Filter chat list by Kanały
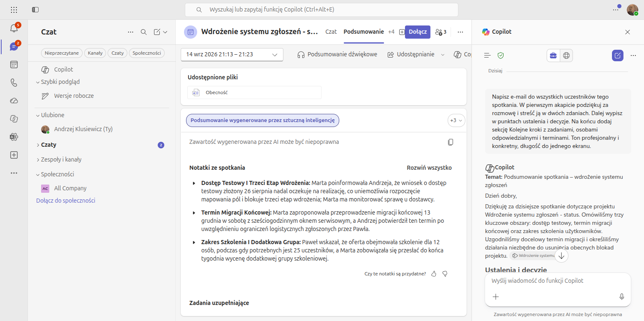Screen dimensions: 644x321 [95, 53]
